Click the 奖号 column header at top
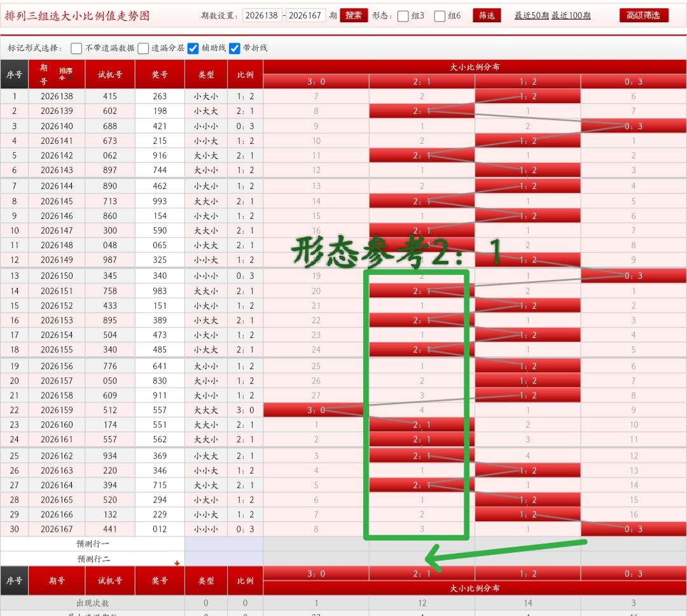 pos(160,74)
